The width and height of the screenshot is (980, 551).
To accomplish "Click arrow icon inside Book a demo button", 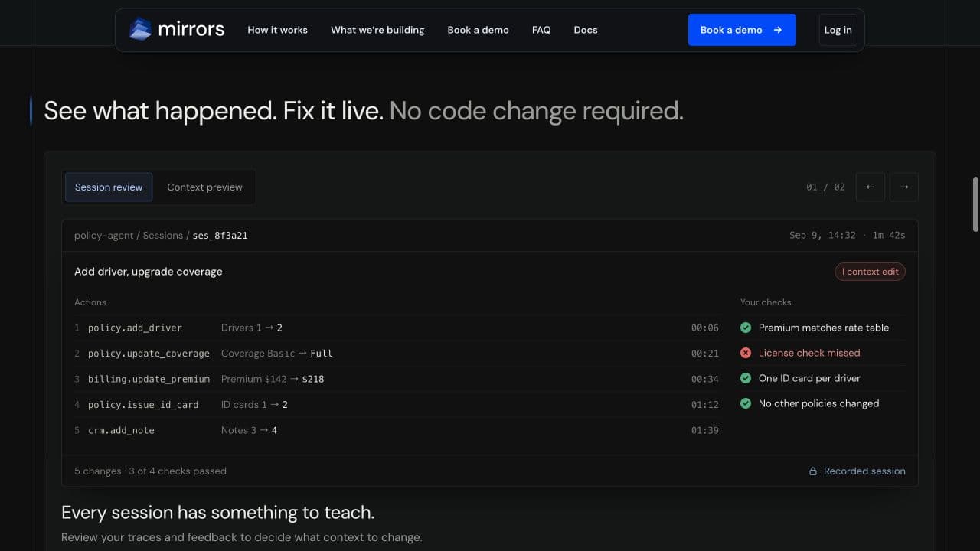I will tap(778, 30).
